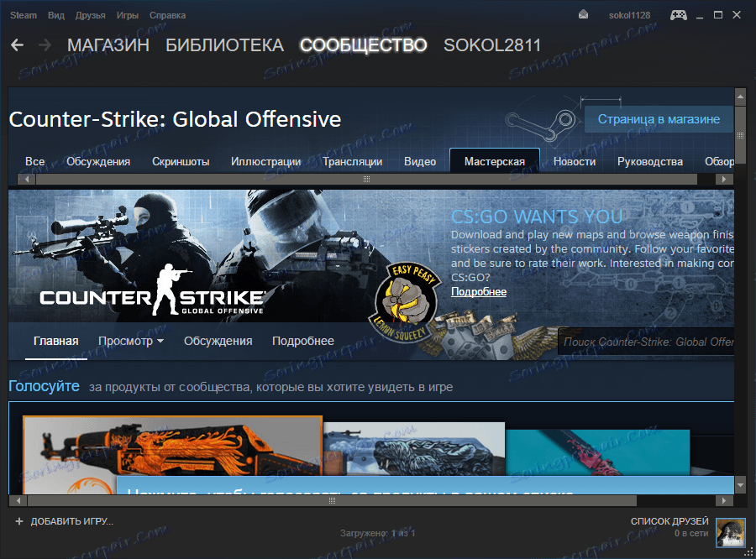Expand the Просмотр dropdown
This screenshot has width=756, height=559.
(131, 341)
